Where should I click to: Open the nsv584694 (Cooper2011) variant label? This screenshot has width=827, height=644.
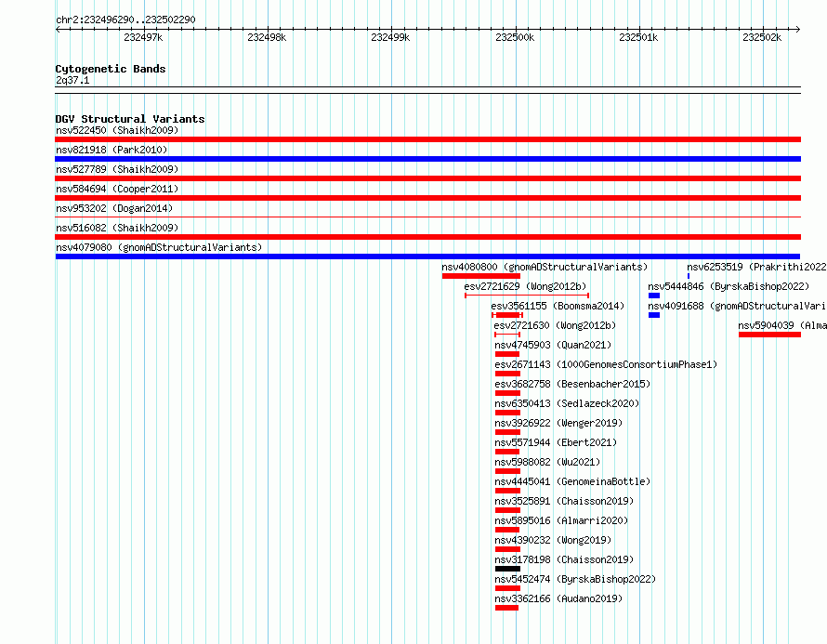(x=117, y=189)
